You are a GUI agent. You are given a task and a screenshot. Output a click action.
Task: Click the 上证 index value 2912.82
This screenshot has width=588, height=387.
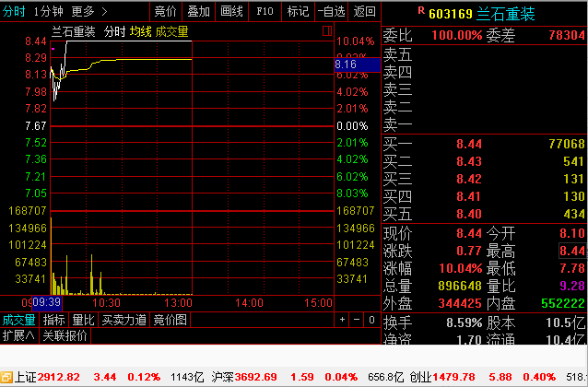58,377
